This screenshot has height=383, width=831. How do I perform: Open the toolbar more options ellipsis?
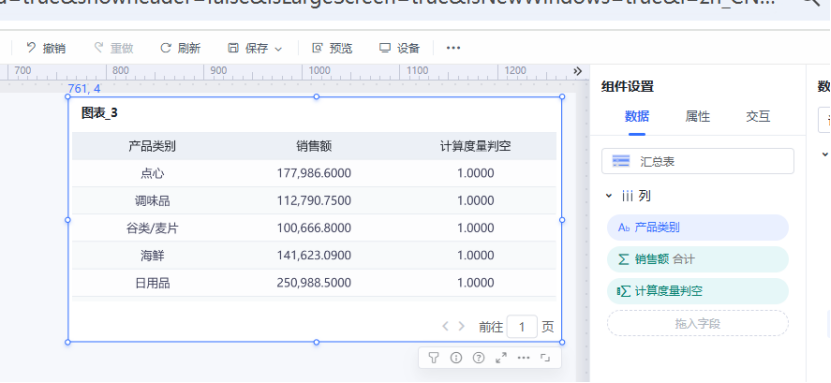pyautogui.click(x=453, y=48)
